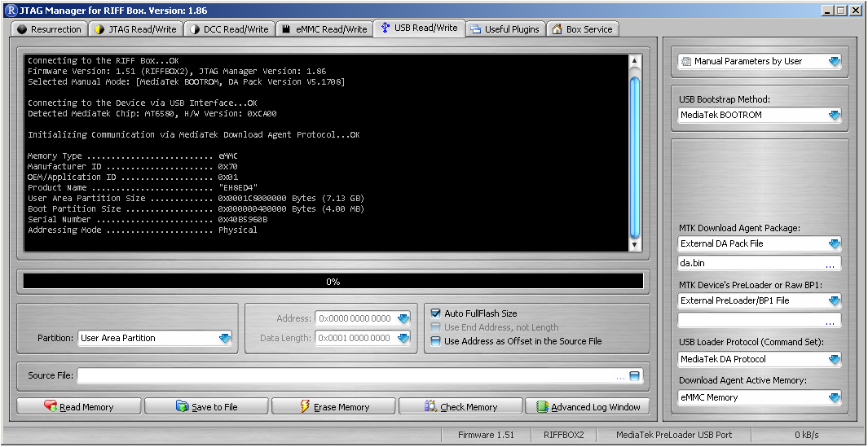The height and width of the screenshot is (447, 868).
Task: Expand the Data Length dropdown
Action: 403,338
